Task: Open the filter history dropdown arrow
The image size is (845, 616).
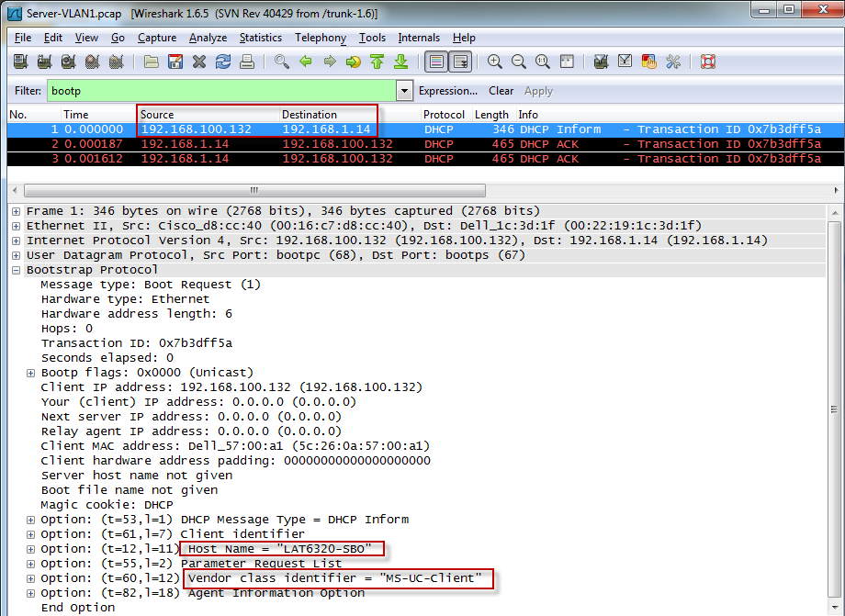Action: (405, 91)
